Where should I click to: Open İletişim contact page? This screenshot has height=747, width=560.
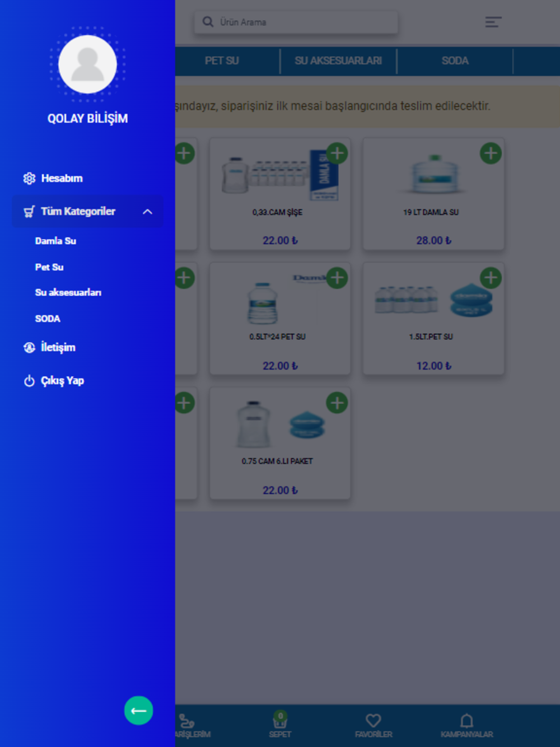tap(58, 347)
